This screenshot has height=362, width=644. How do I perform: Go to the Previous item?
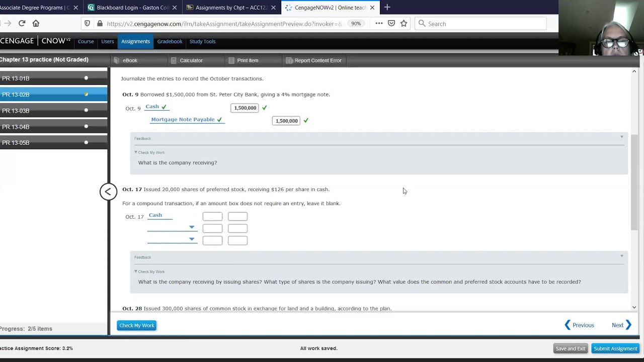(579, 325)
